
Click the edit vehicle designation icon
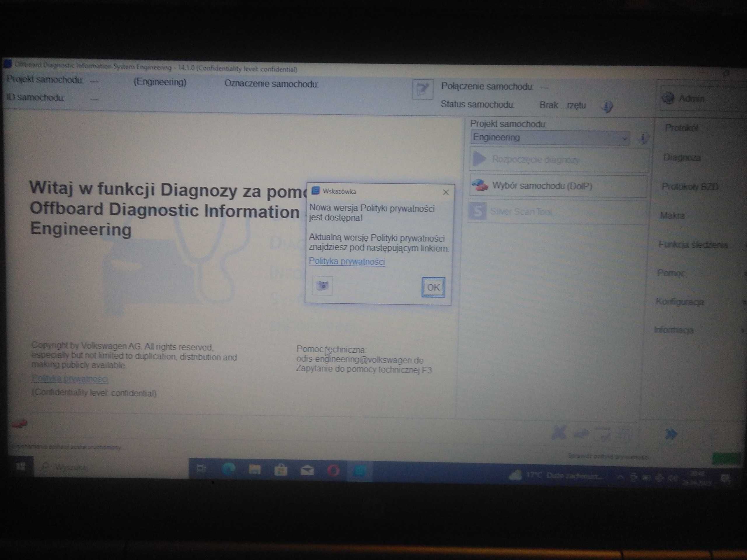point(423,90)
